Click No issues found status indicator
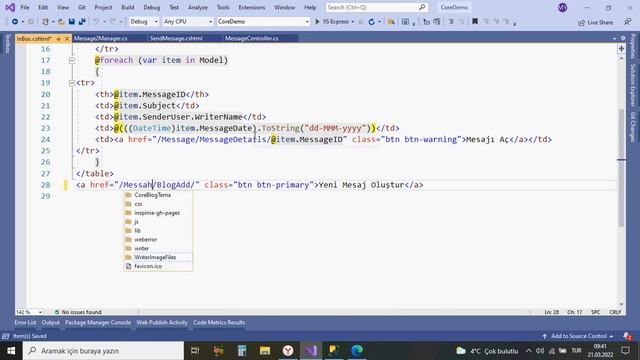This screenshot has height=360, width=640. pos(78,312)
